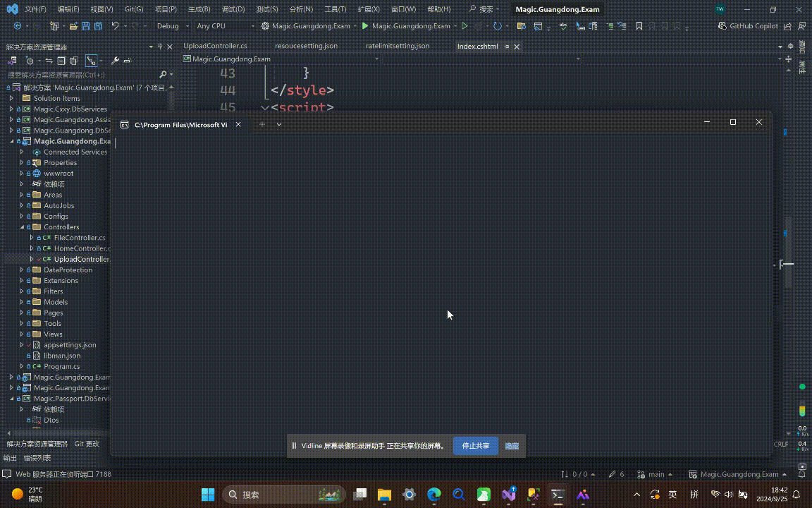
Task: Click the Save All icon on the toolbar
Action: click(x=98, y=25)
